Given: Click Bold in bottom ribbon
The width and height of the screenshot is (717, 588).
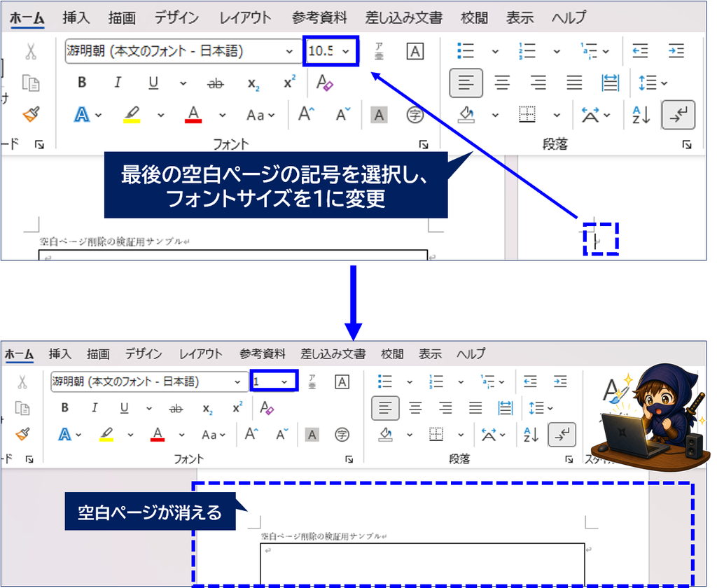Looking at the screenshot, I should (x=65, y=407).
